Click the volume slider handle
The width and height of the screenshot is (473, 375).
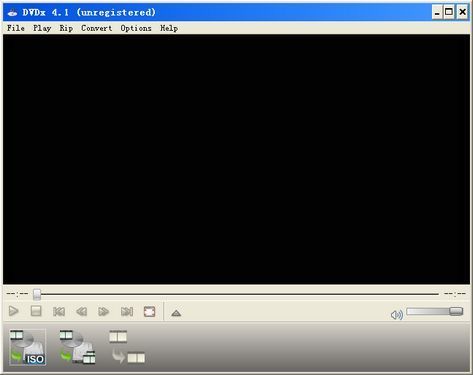coord(456,311)
